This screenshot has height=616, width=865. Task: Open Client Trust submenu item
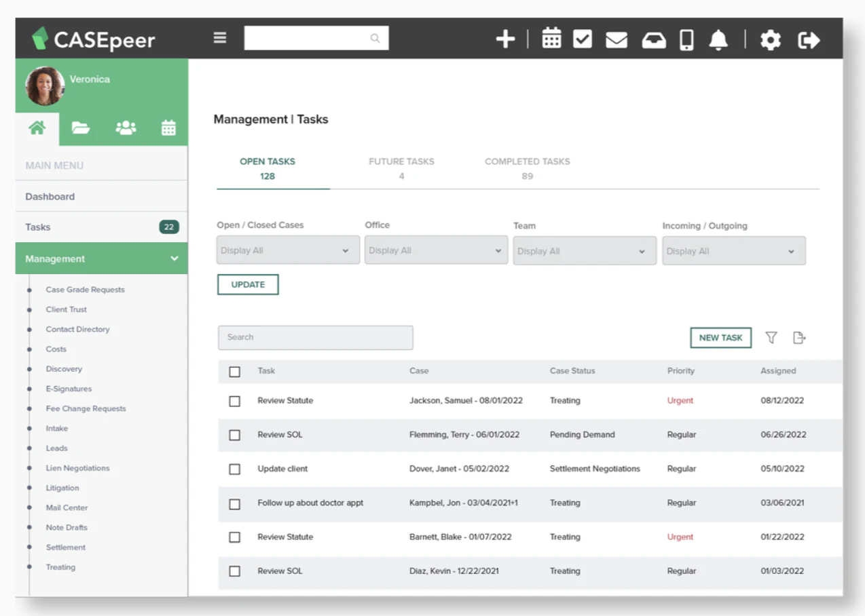(67, 309)
